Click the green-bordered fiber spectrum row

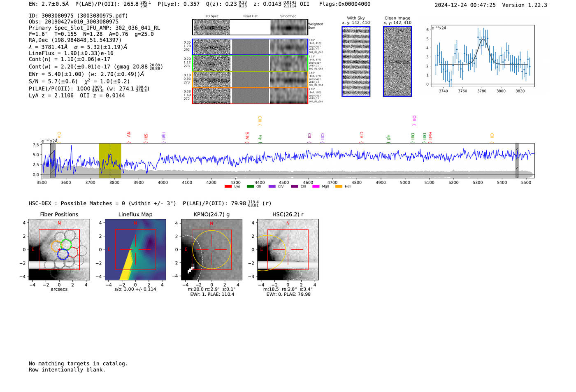click(250, 63)
